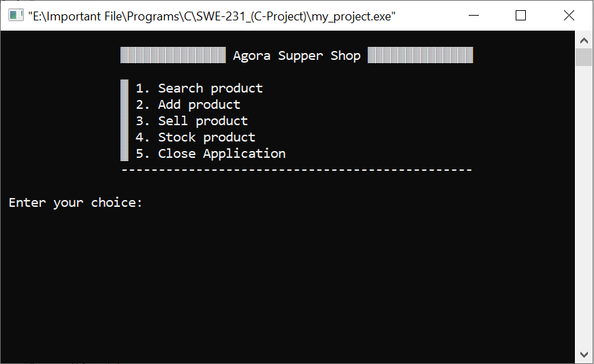Click the "4. Stock product" option text

(x=196, y=137)
